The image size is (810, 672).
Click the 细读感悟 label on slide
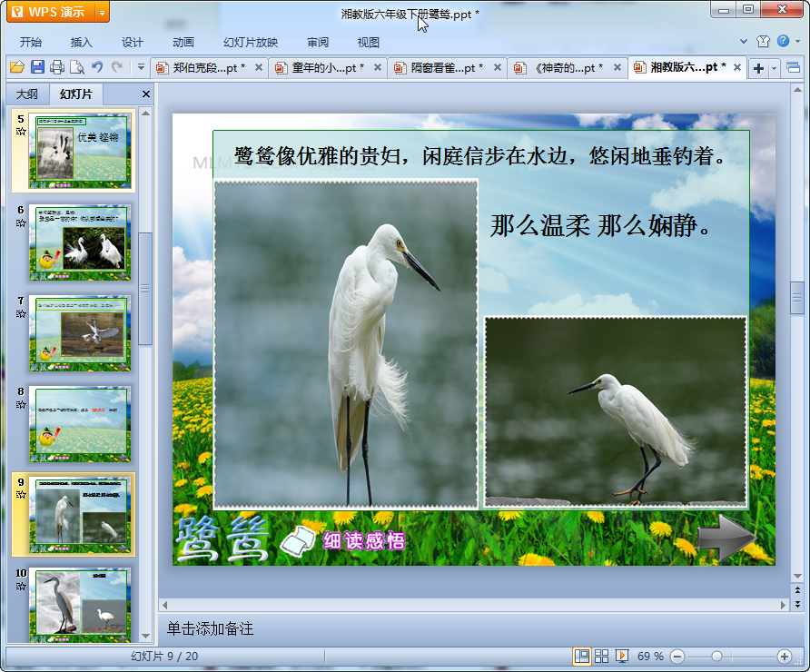point(364,541)
